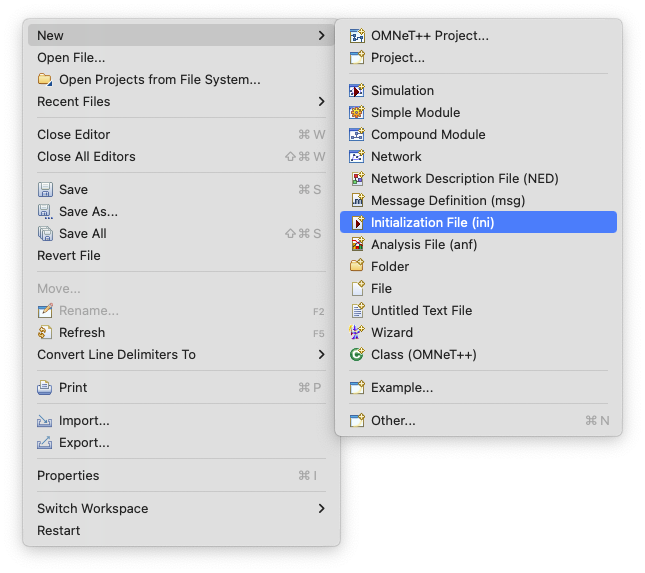Click the Analysis File (anf) icon
645x573 pixels.
pos(357,244)
